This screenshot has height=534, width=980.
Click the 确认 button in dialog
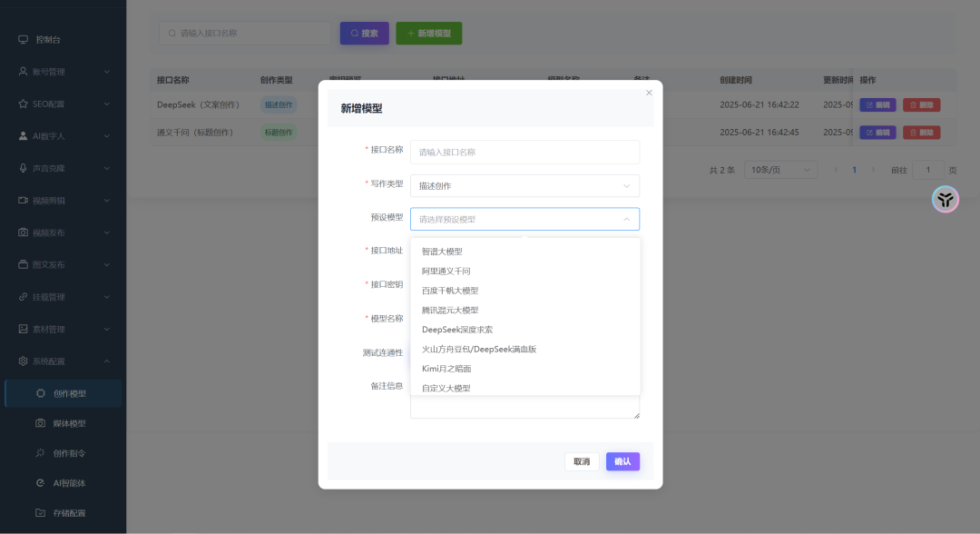click(622, 461)
